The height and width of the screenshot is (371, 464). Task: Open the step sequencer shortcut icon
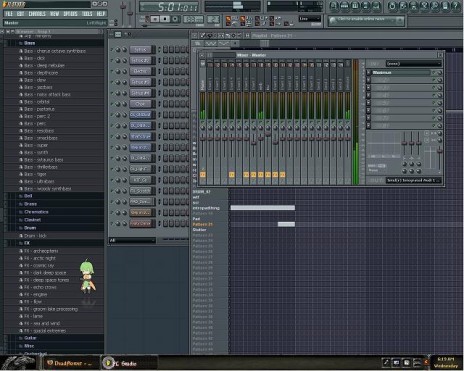point(345,6)
